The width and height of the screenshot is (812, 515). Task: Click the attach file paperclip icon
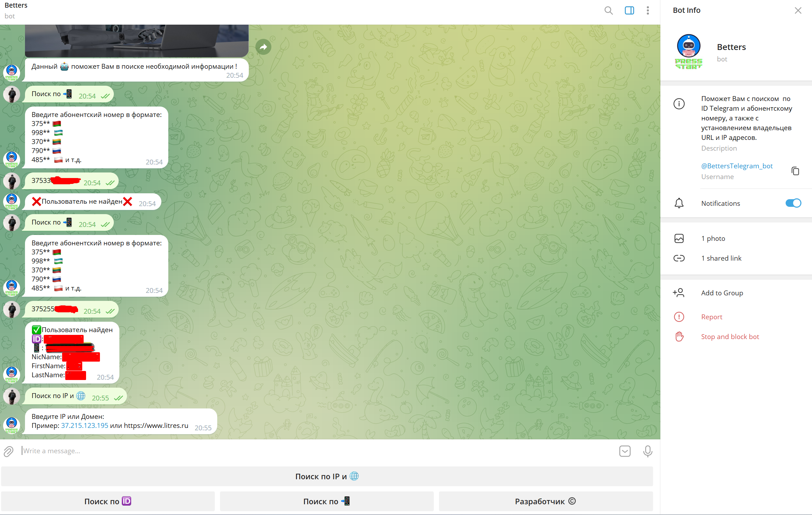click(9, 451)
